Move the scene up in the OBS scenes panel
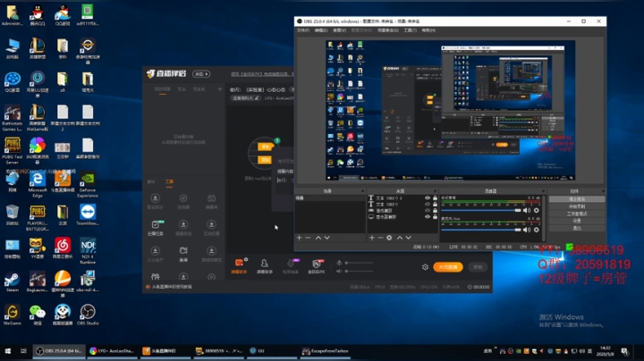This screenshot has height=361, width=644. tap(318, 238)
